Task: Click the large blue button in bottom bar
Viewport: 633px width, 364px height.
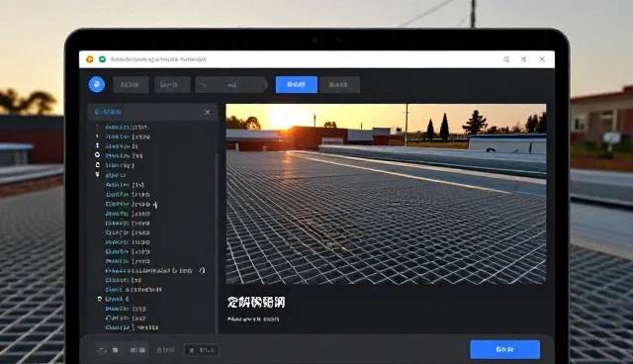Action: [504, 349]
